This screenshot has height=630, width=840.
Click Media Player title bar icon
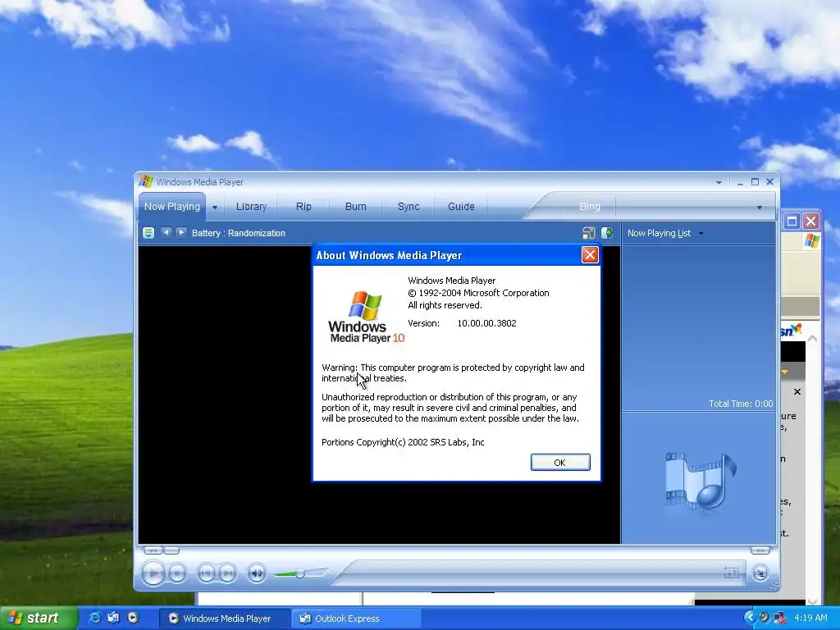pos(146,181)
